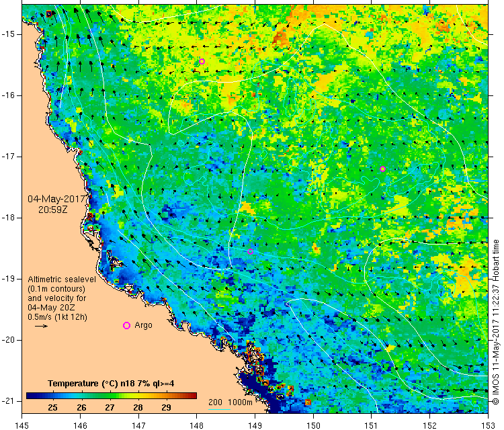
Task: Click the '146' longitude axis label
Action: coord(80,425)
